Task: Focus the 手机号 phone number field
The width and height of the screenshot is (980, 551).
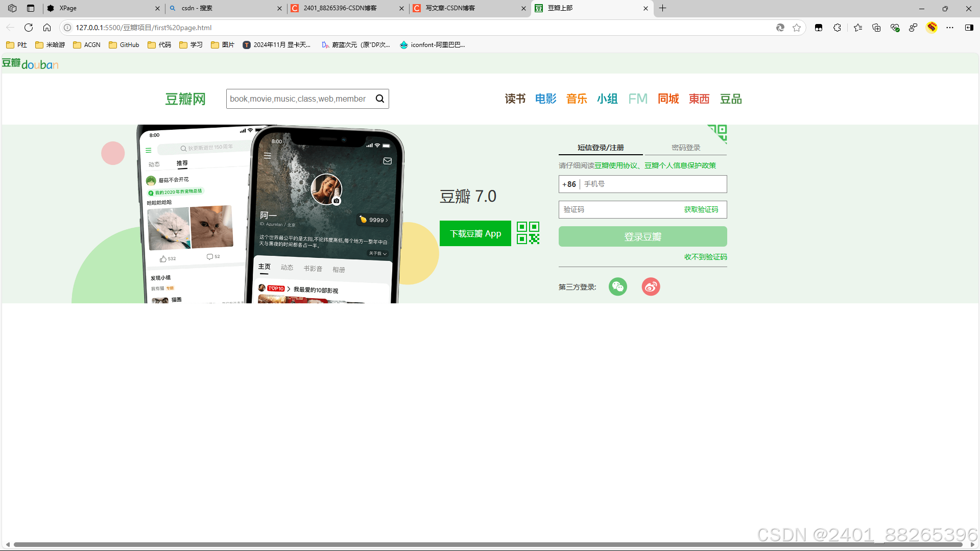Action: pyautogui.click(x=653, y=184)
